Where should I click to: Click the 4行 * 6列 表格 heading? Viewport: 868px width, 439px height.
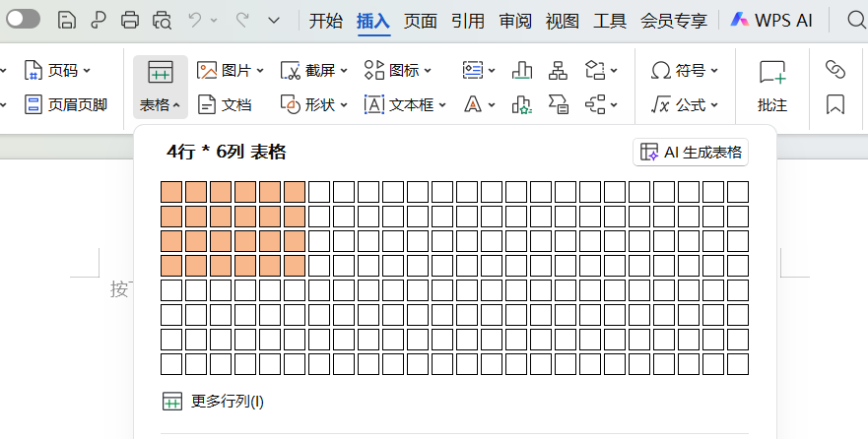(x=227, y=152)
